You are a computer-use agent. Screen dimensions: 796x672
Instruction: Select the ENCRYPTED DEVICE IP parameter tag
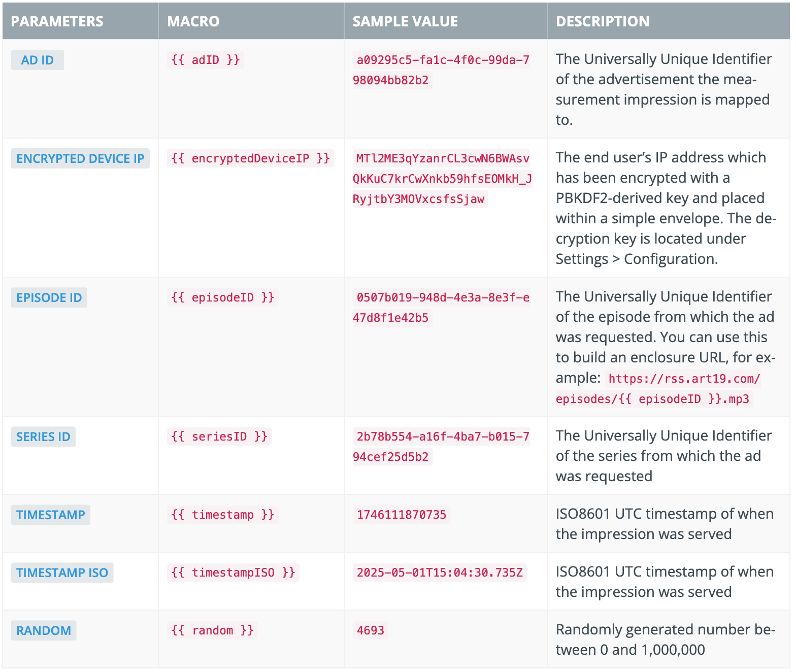80,158
